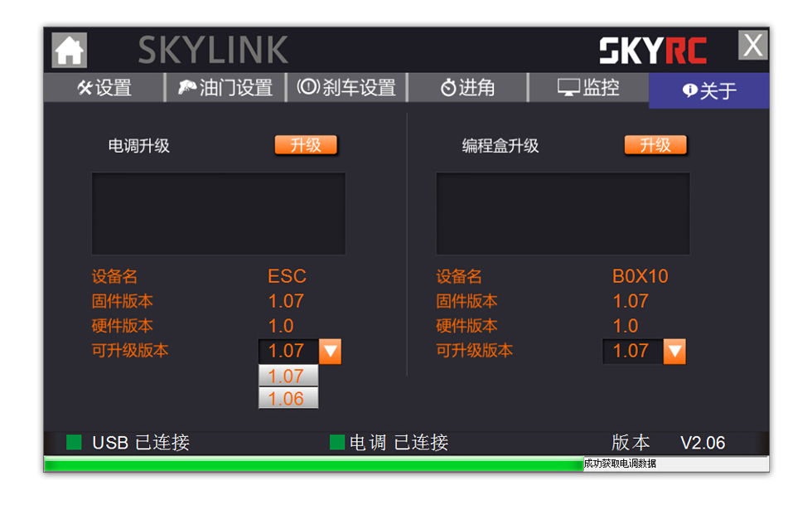Click the 电调升级 message box
Viewport: 812px width, 510px height.
[219, 214]
